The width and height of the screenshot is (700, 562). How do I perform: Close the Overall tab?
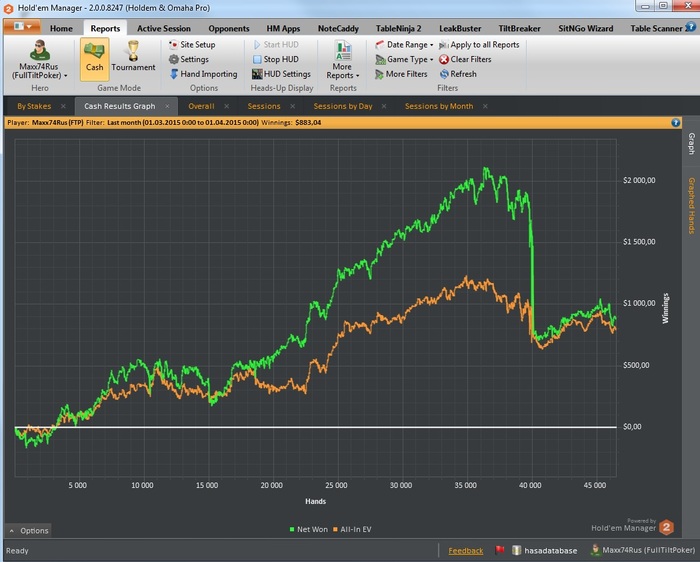(227, 106)
